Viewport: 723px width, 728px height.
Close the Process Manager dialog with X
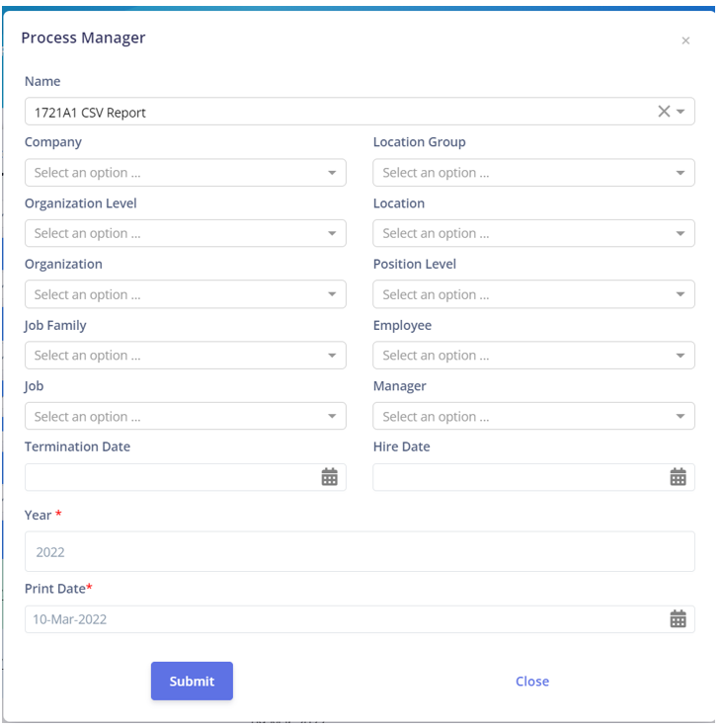pyautogui.click(x=685, y=40)
